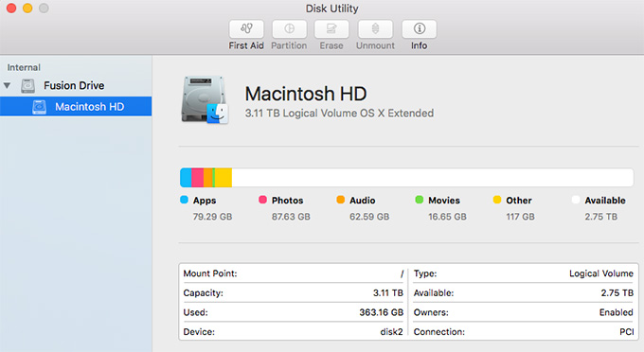Click the Fusion Drive disk icon

pyautogui.click(x=27, y=86)
